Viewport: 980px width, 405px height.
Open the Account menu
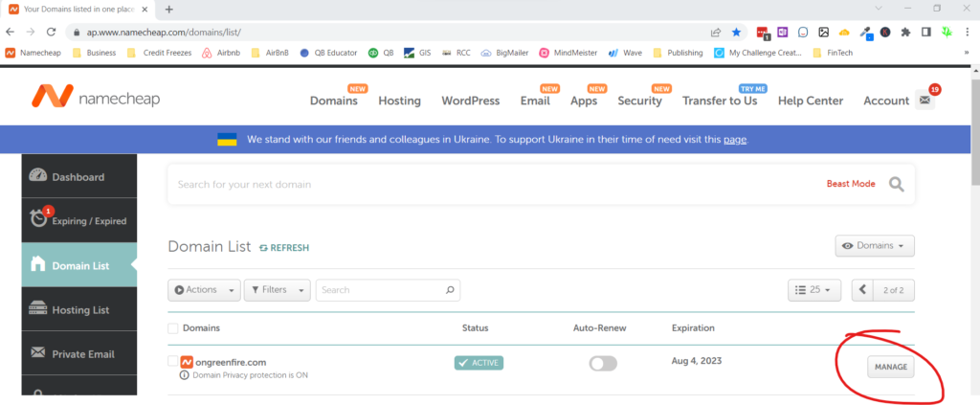pyautogui.click(x=886, y=101)
